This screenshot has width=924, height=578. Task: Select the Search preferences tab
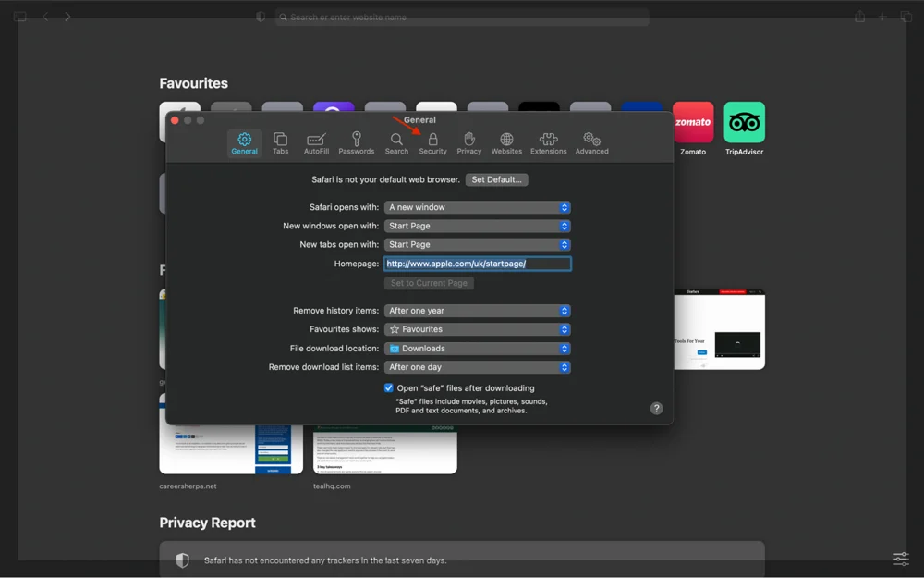tap(396, 143)
